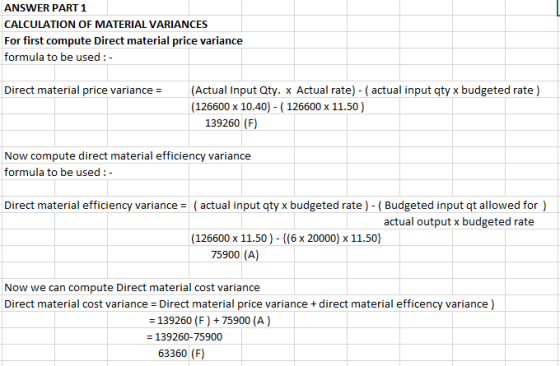The image size is (560, 366).
Task: Select the 'Direct material price variance =' label
Action: point(83,90)
